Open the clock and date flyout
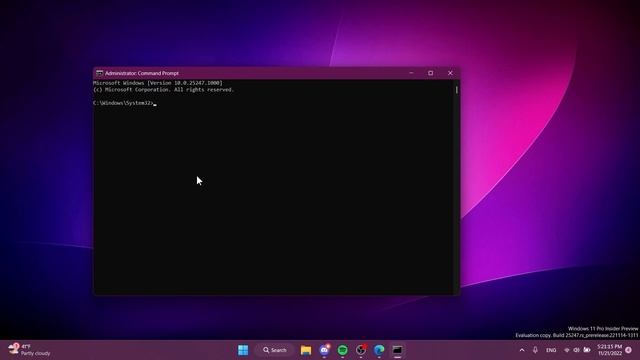 pyautogui.click(x=609, y=350)
